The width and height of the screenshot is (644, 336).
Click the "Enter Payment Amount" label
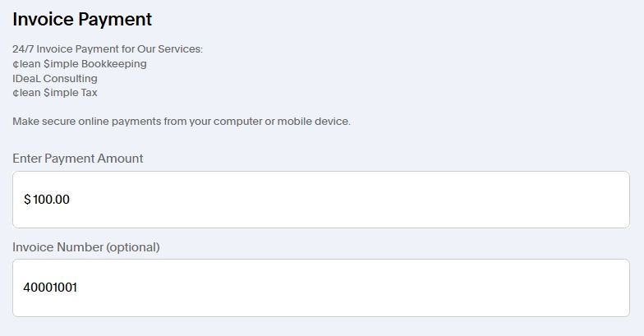[x=78, y=159]
